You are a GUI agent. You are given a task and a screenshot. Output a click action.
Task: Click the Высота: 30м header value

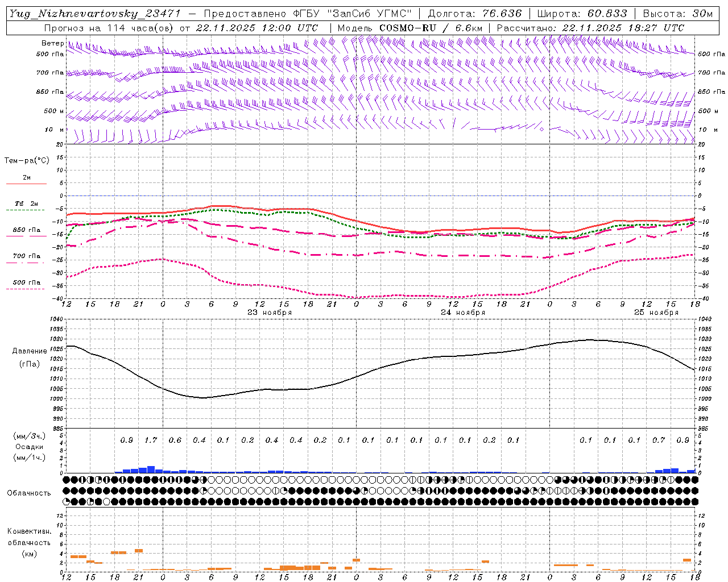coord(677,14)
